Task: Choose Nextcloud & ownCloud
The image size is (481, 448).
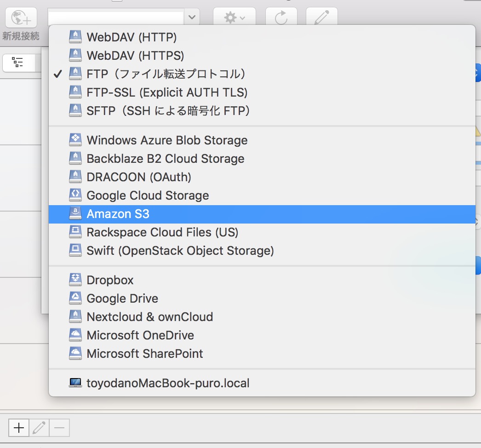Action: [262, 317]
